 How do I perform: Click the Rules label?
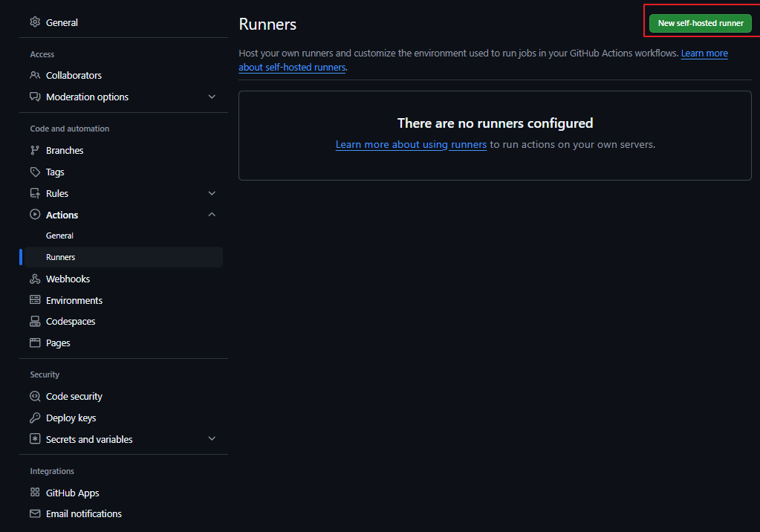tap(56, 193)
